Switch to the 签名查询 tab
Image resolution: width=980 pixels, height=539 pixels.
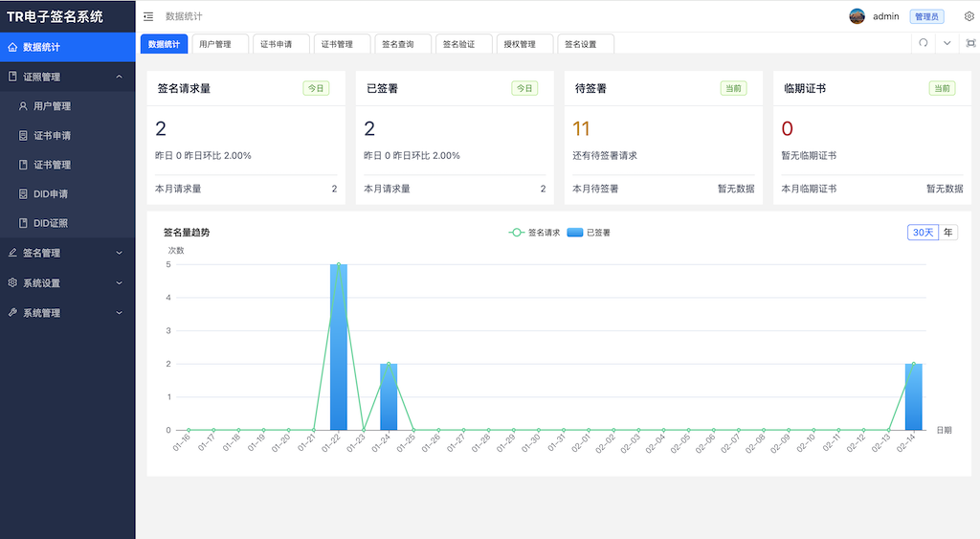pos(403,44)
